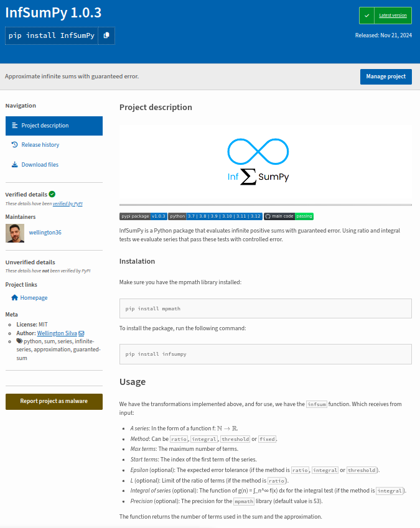
Task: Select Project description in navigation
Action: (54, 126)
